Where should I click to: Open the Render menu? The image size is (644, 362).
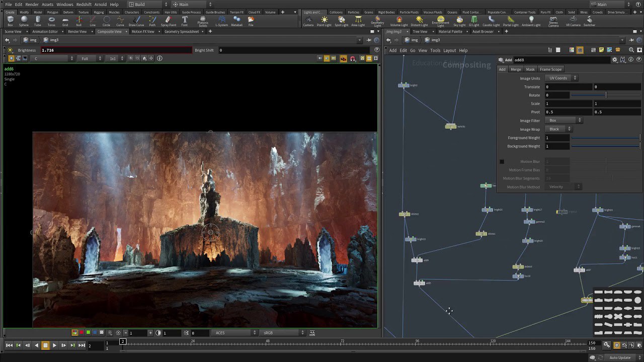[x=32, y=5]
